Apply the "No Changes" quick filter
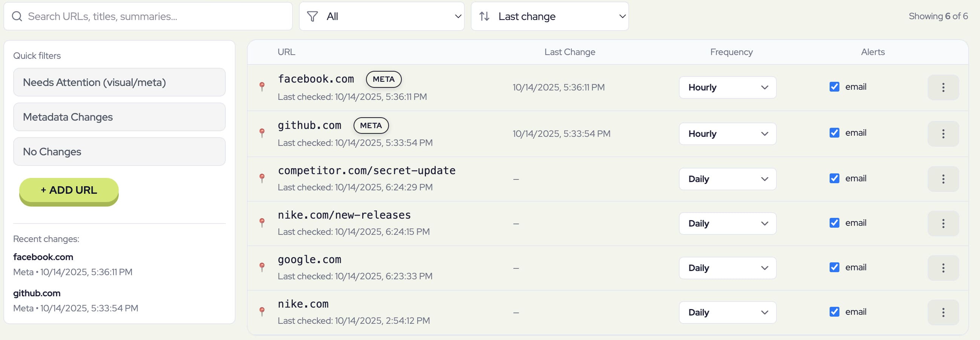 tap(119, 152)
